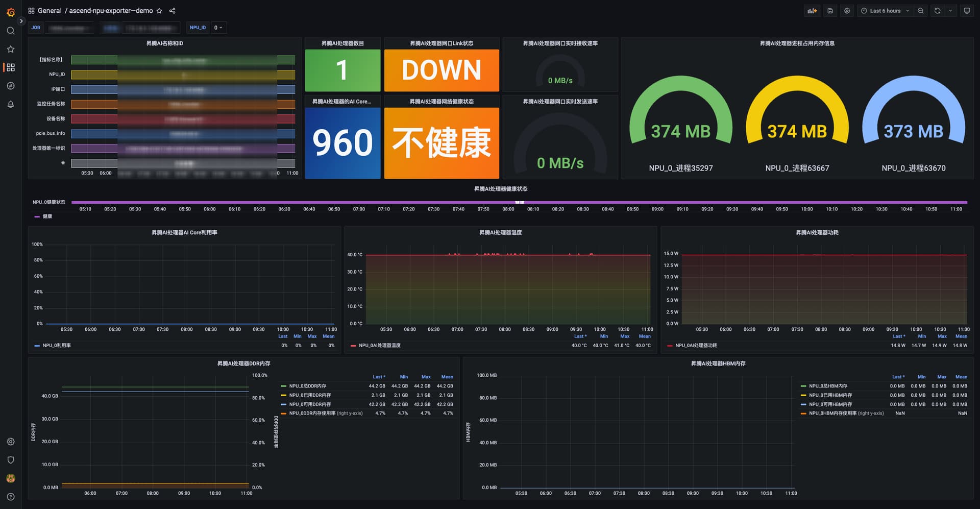Image resolution: width=980 pixels, height=509 pixels.
Task: Add a new panel with the chart-plus icon
Action: 812,11
